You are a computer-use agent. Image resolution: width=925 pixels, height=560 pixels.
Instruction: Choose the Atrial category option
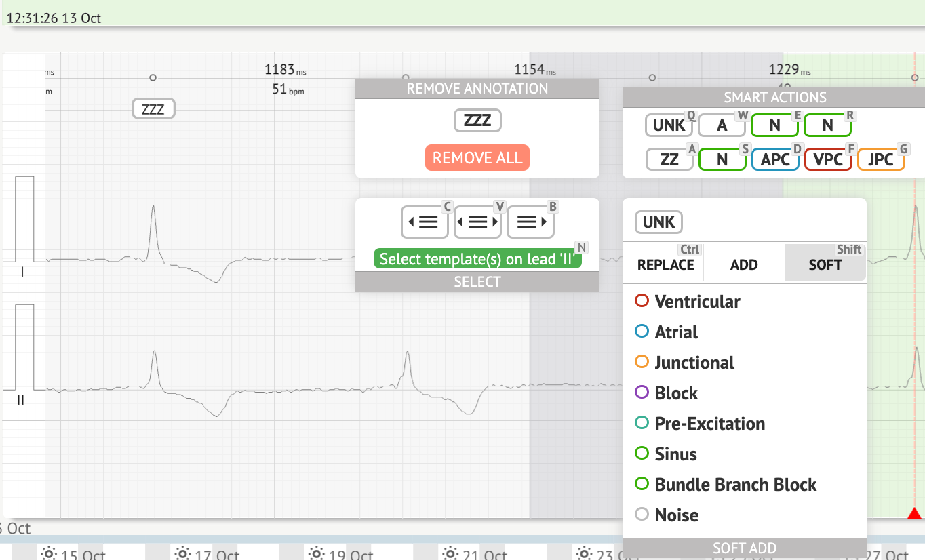(x=676, y=332)
